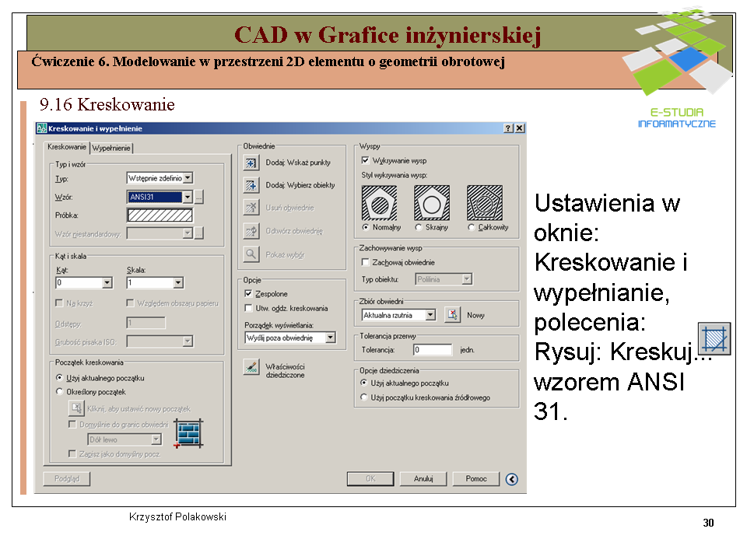
Task: Select 'Określony początek' radio button
Action: tap(60, 392)
